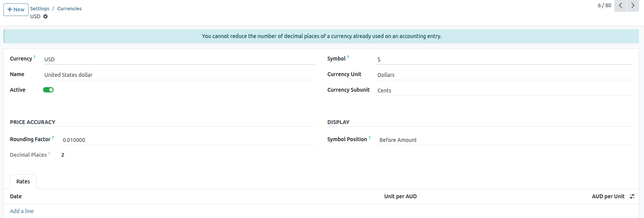Viewport: 644px width, 218px height.
Task: Go to the next currency record
Action: pos(633,6)
